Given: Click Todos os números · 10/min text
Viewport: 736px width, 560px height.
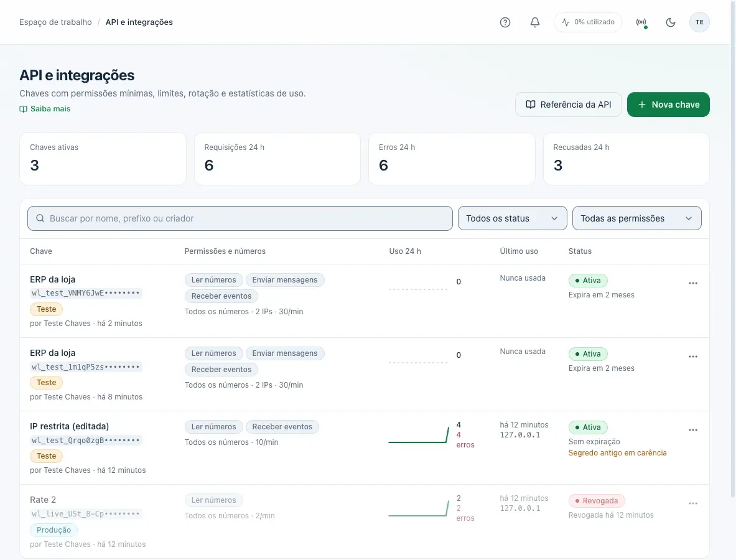Looking at the screenshot, I should click(231, 442).
